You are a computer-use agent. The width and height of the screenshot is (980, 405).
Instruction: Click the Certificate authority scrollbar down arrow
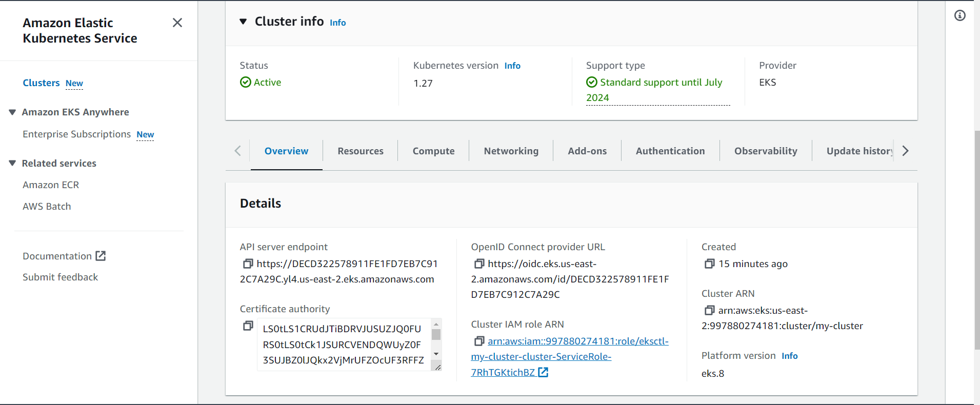pos(436,354)
